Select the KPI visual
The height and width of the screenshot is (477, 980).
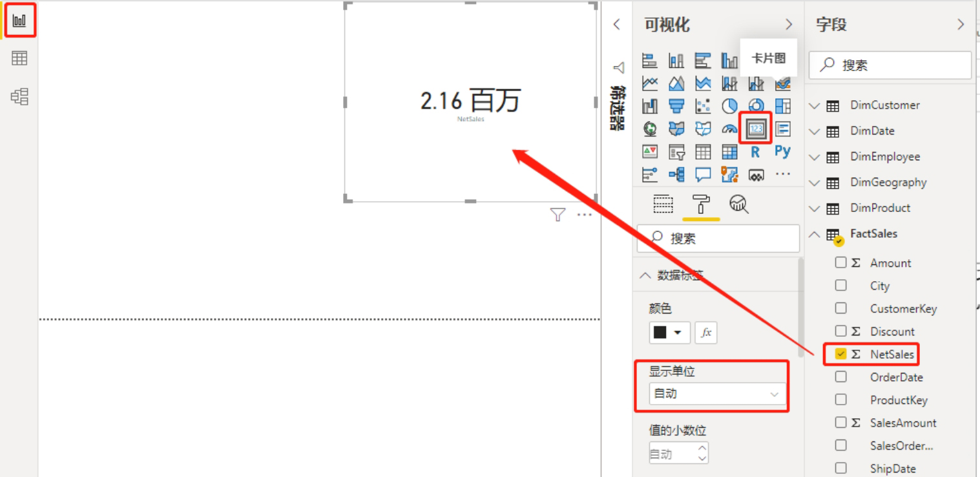[x=650, y=152]
